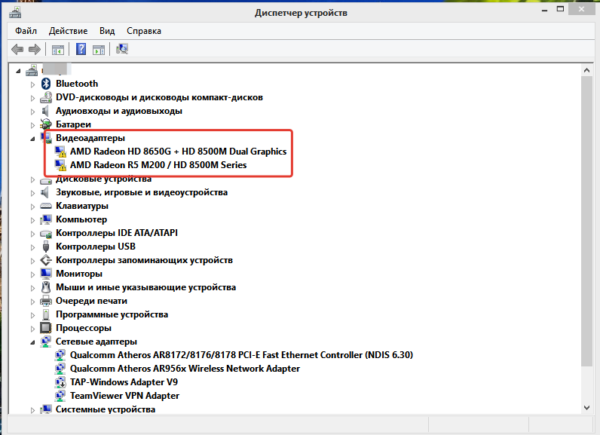Click the DVD drives category icon

[46, 97]
